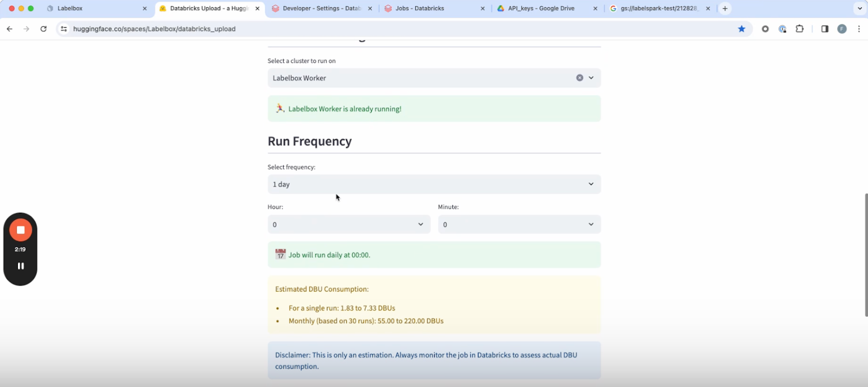Open the Hour dropdown
The width and height of the screenshot is (868, 387).
pyautogui.click(x=349, y=224)
